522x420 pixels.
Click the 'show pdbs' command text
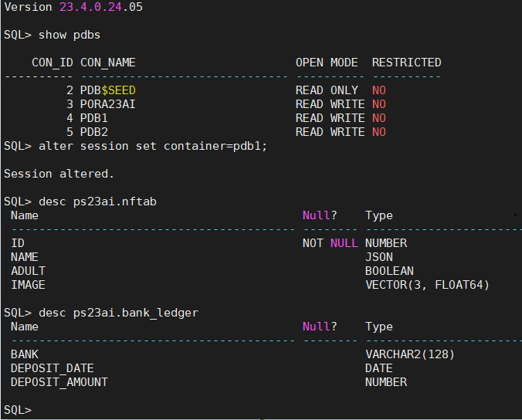[x=69, y=35]
